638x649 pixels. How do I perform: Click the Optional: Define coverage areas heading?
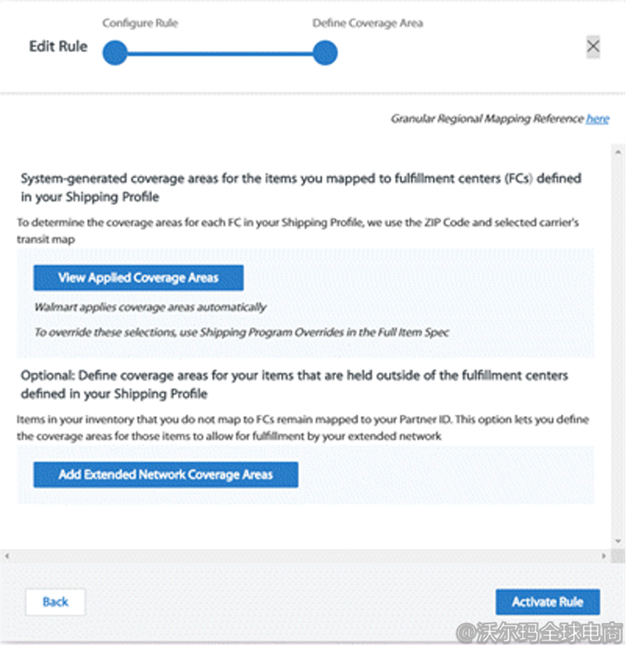(295, 384)
